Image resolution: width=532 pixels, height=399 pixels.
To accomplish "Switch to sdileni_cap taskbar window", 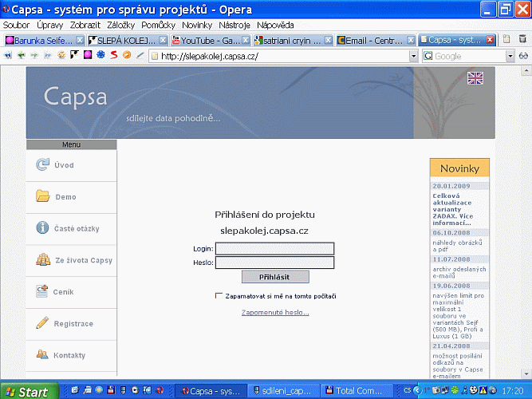I will (284, 391).
